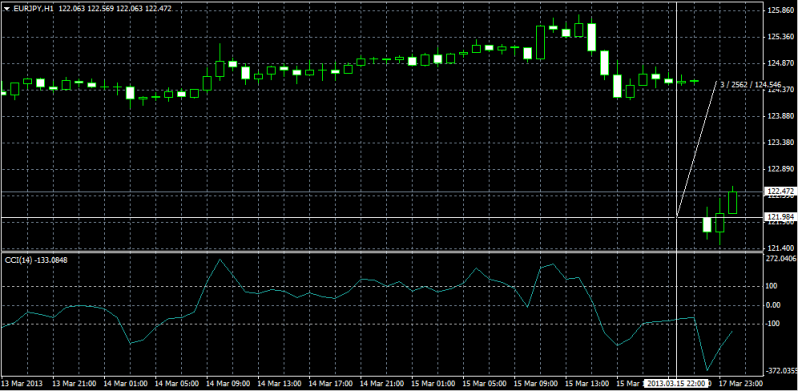798x391 pixels.
Task: Click the 122.890 price axis label
Action: [782, 169]
